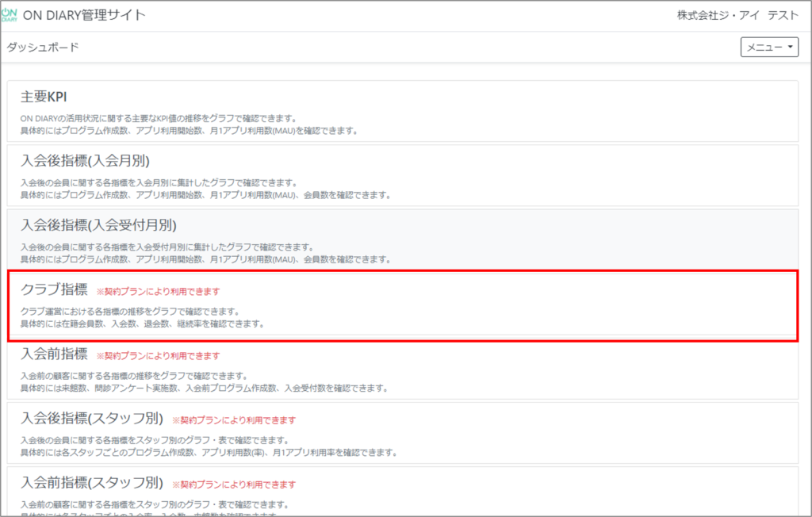Screen dimensions: 812x517
Task: Open the 入会前指標(スタッフ別) heading
Action: point(92,483)
